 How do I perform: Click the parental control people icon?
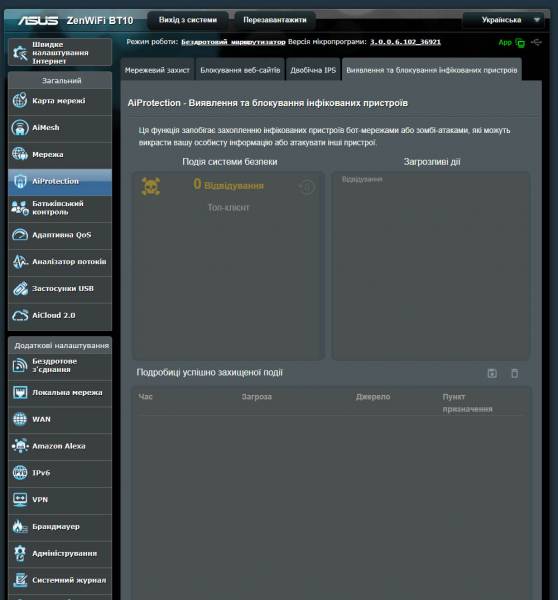(x=20, y=208)
